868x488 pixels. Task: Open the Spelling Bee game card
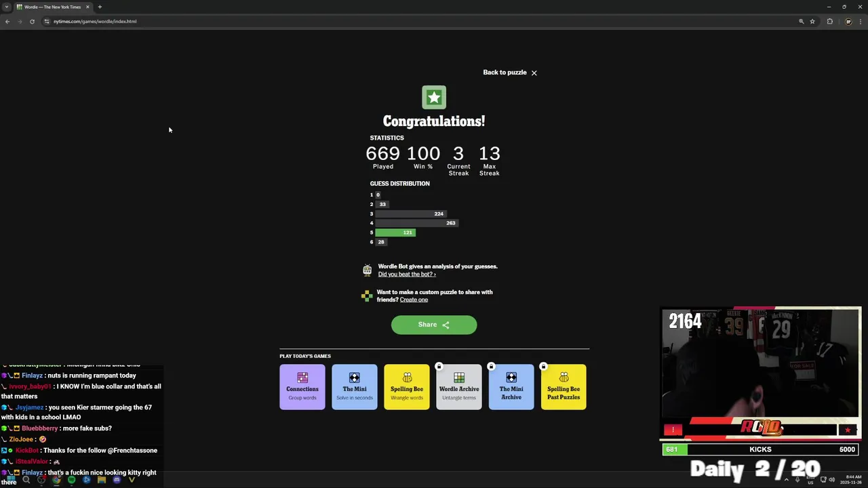(407, 387)
